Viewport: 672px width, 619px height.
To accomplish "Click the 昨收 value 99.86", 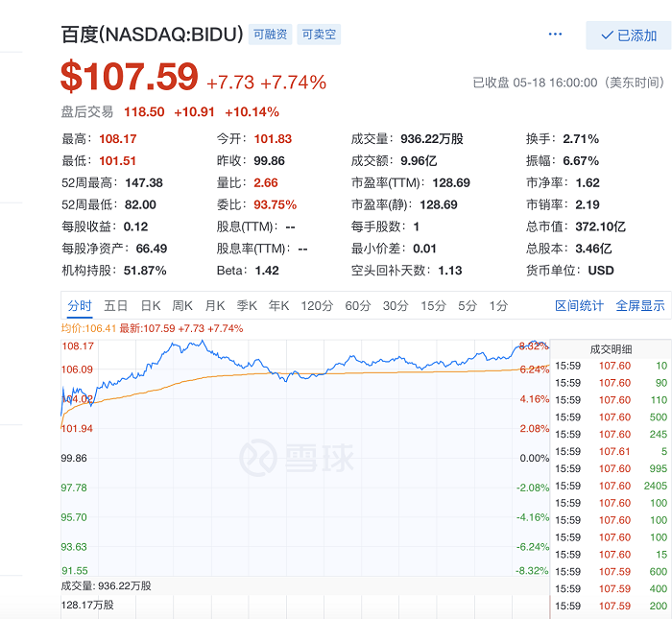I will [x=269, y=161].
